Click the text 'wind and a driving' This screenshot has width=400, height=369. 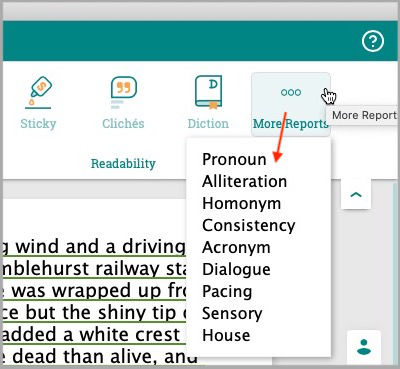[x=100, y=247]
